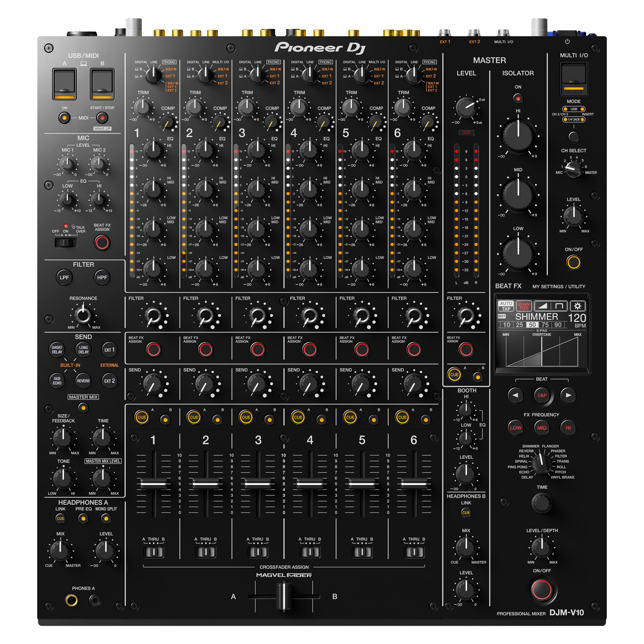Select beat value 90 on the screen
644x644 pixels.
[558, 325]
